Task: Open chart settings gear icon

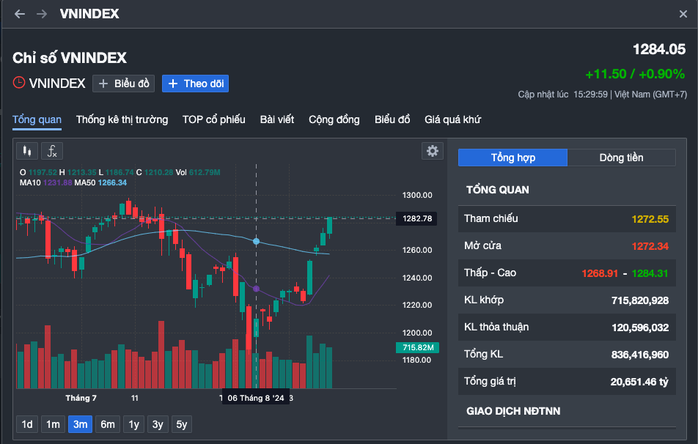Action: point(432,151)
